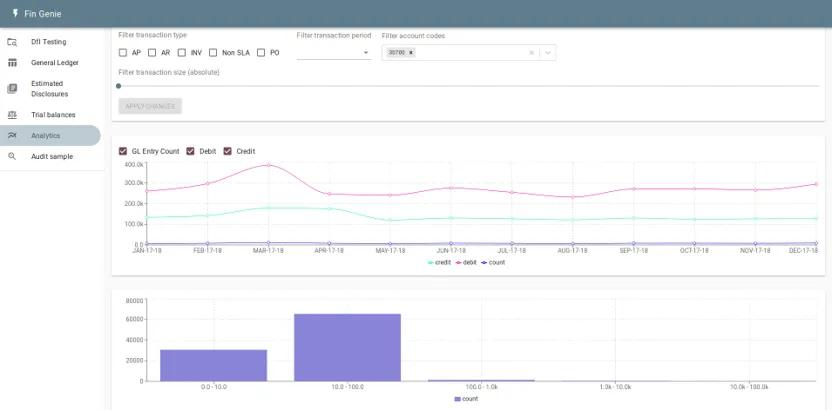Click the 'Filter account codes' label
This screenshot has height=410, width=832.
(x=413, y=36)
